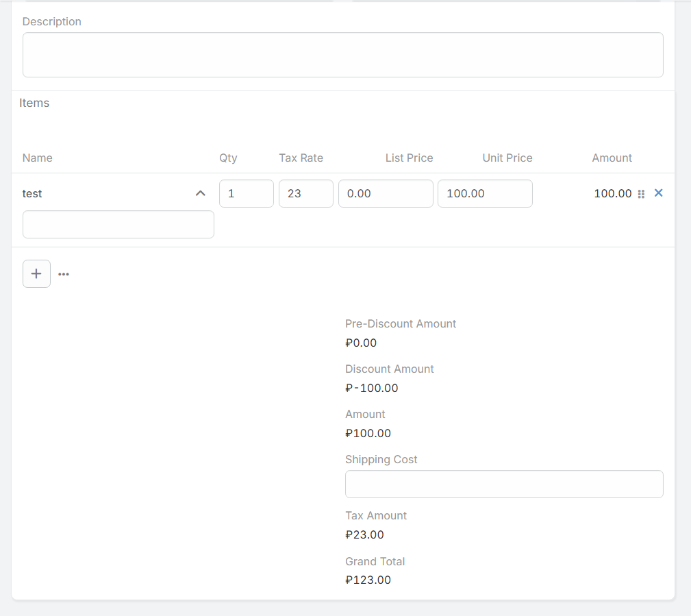Click the List Price field showing 0.00
The image size is (691, 616).
tap(385, 193)
